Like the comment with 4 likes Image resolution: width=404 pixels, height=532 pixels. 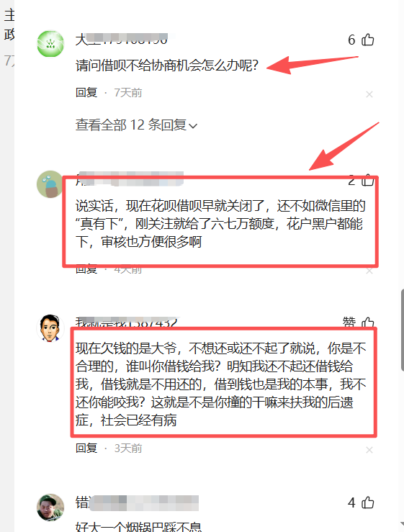click(368, 502)
